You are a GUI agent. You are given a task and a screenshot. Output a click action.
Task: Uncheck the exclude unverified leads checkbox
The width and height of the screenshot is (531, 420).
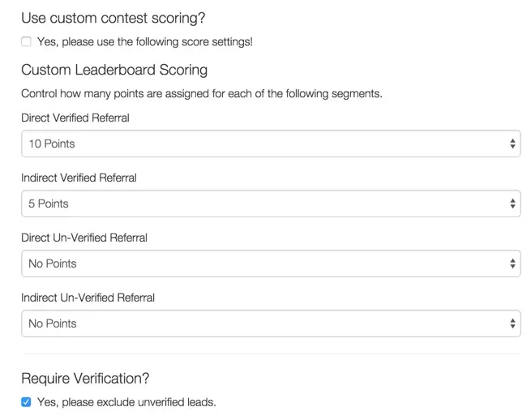coord(26,401)
